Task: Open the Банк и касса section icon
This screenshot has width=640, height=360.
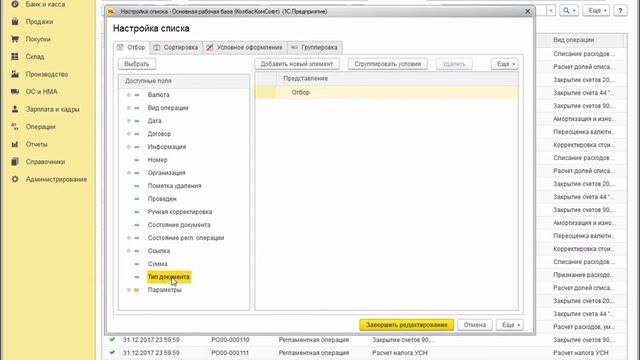Action: (15, 4)
